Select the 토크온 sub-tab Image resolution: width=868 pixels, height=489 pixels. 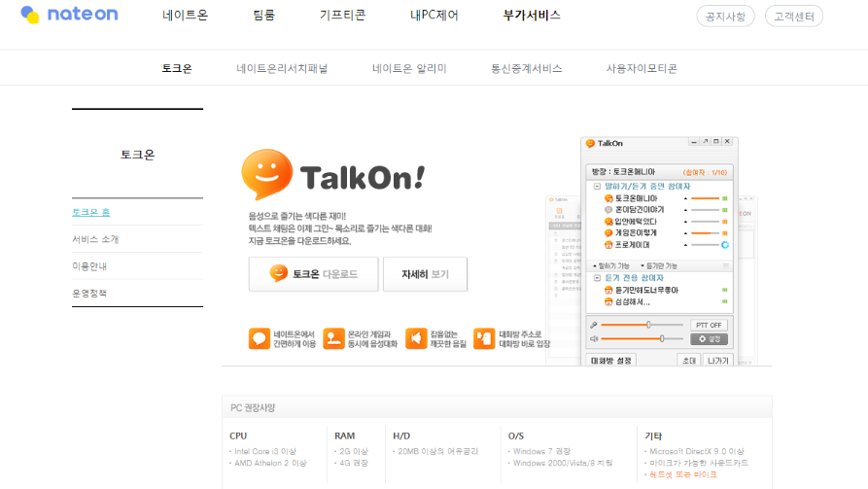pos(177,69)
